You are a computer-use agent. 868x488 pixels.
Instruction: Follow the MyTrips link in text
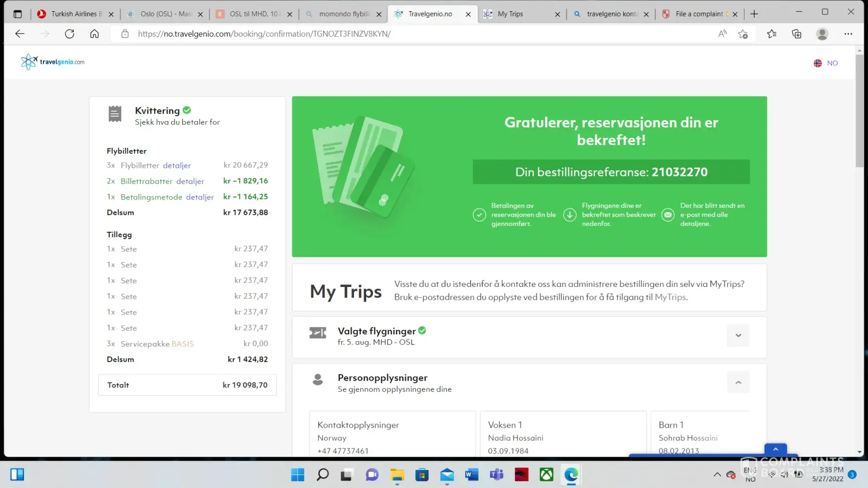coord(670,297)
